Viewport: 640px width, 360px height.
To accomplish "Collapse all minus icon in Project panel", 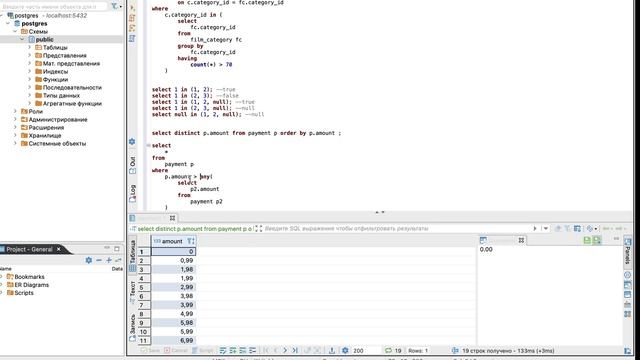I will click(x=99, y=260).
